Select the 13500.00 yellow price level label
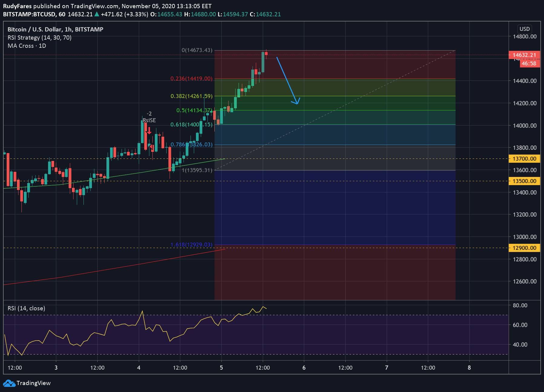The width and height of the screenshot is (544, 392). (524, 181)
